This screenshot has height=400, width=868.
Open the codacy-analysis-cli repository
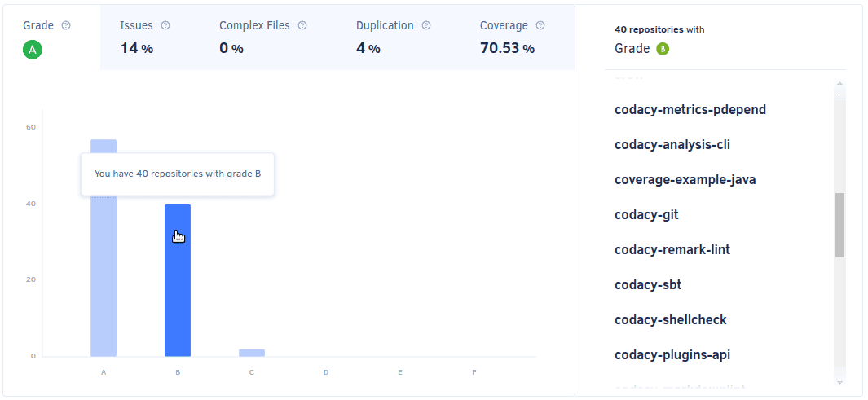point(672,145)
